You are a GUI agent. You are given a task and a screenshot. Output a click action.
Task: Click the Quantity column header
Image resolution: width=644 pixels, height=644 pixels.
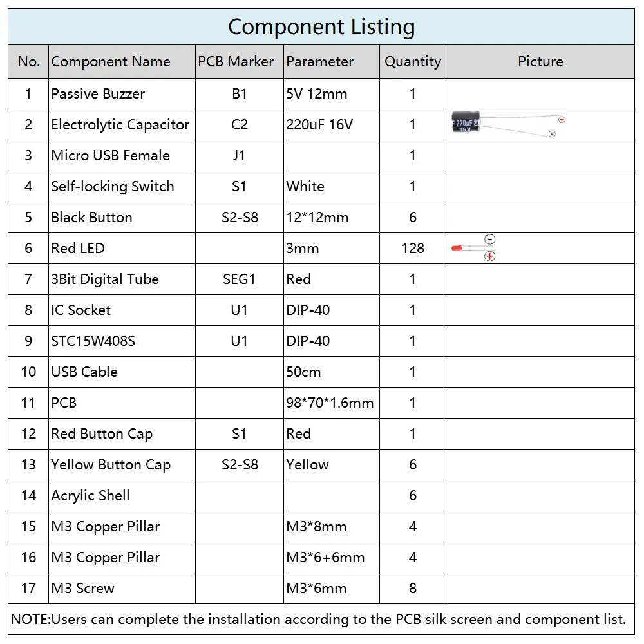coord(413,62)
